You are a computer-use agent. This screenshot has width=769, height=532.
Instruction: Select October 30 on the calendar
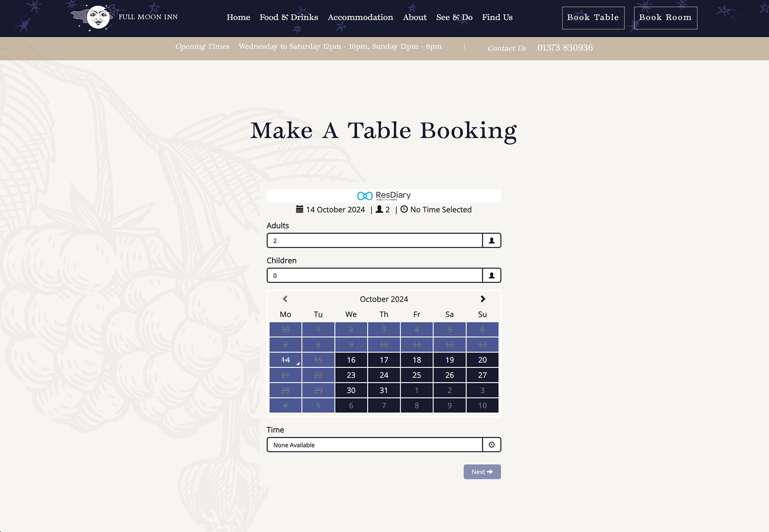[351, 390]
